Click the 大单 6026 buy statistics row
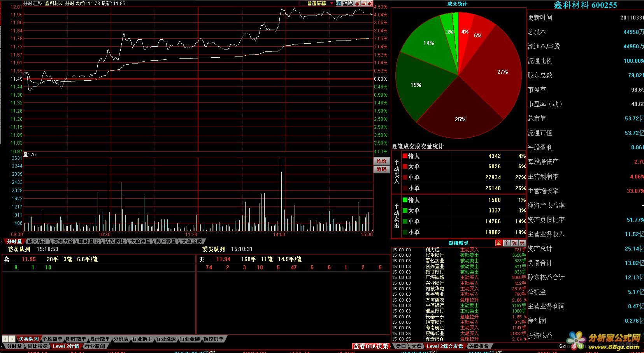Screen dimensions: 644x353 click(464, 166)
